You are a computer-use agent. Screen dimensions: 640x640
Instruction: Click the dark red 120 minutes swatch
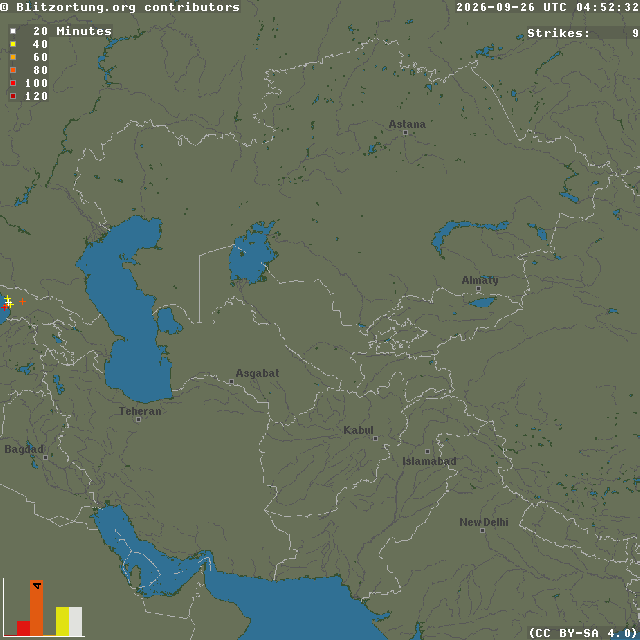tap(13, 96)
